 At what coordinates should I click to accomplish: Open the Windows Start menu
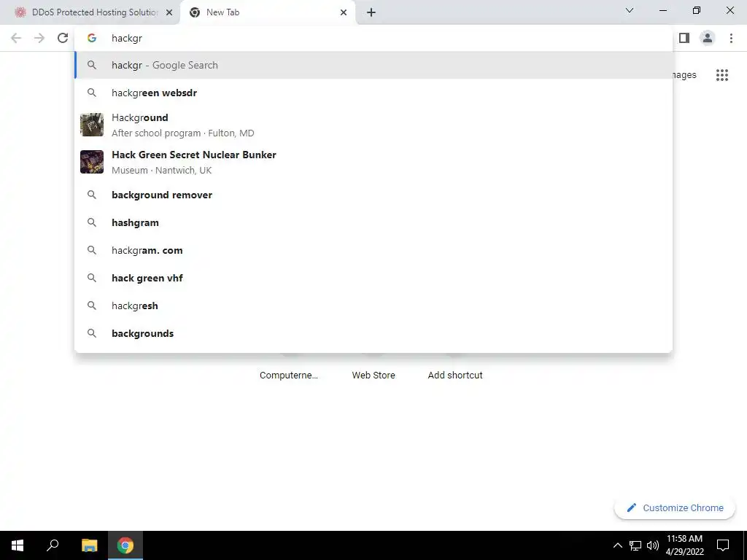click(x=18, y=545)
